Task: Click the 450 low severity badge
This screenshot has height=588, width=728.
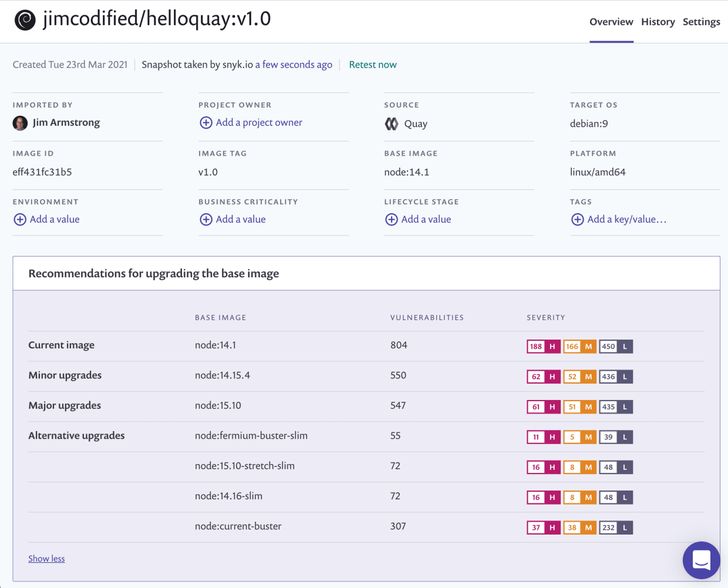Action: click(616, 347)
